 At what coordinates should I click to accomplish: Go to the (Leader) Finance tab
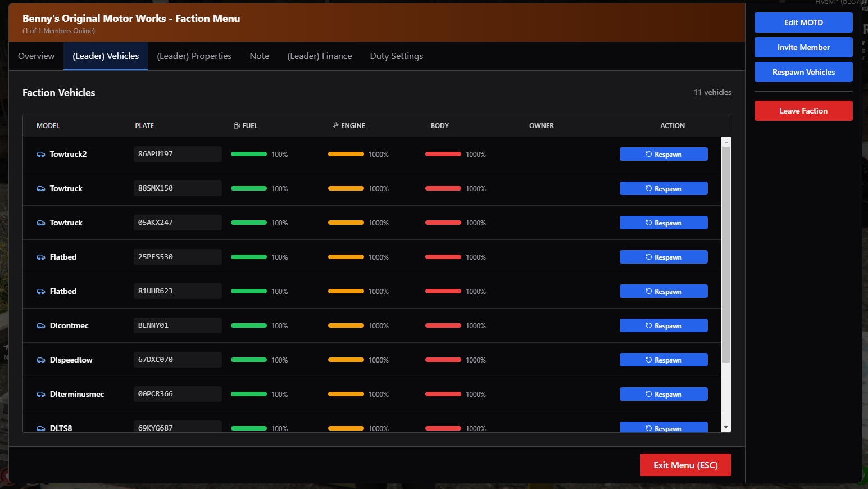tap(319, 56)
